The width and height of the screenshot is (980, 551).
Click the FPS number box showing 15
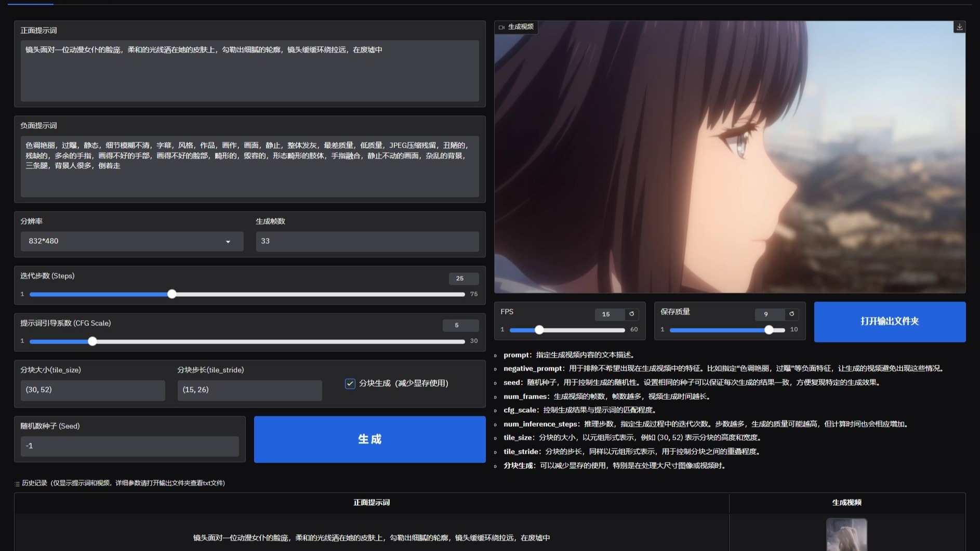[610, 314]
